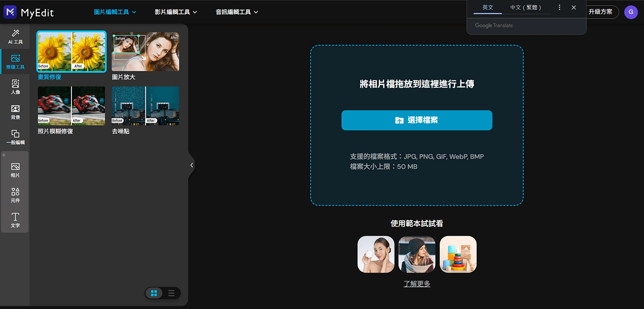644x309 pixels.
Task: Click the MyEdit logo
Action: click(29, 12)
